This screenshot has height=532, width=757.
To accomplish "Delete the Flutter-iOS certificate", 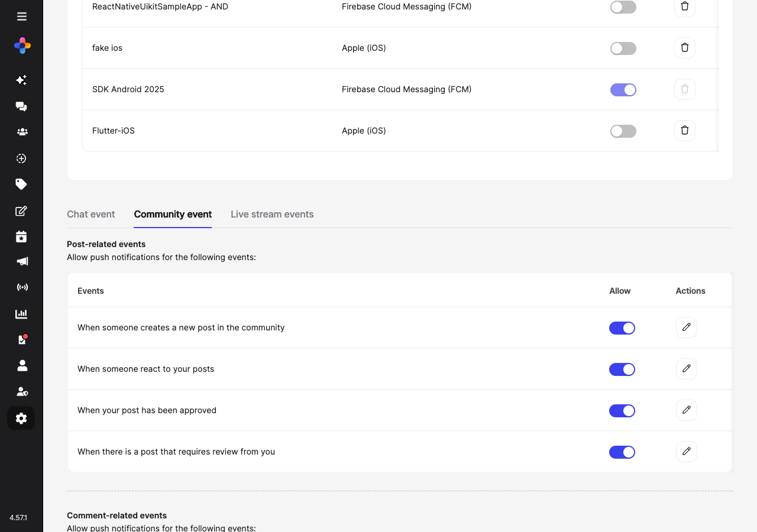I will [684, 130].
